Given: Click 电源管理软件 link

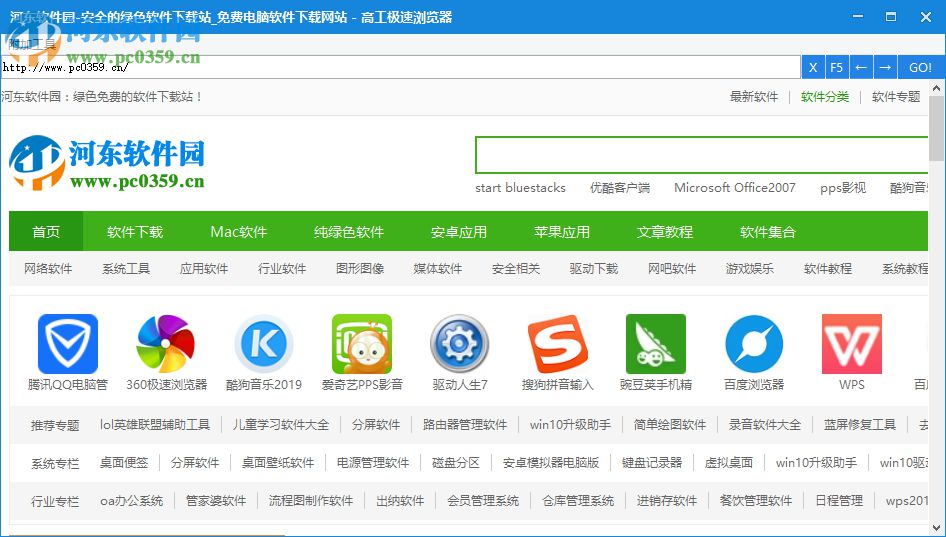Looking at the screenshot, I should (x=373, y=463).
